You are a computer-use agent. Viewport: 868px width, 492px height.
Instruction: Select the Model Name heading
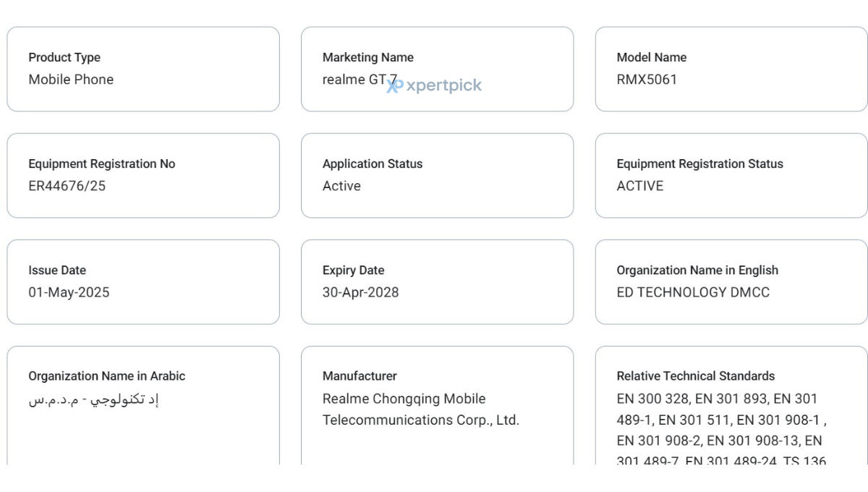point(651,57)
